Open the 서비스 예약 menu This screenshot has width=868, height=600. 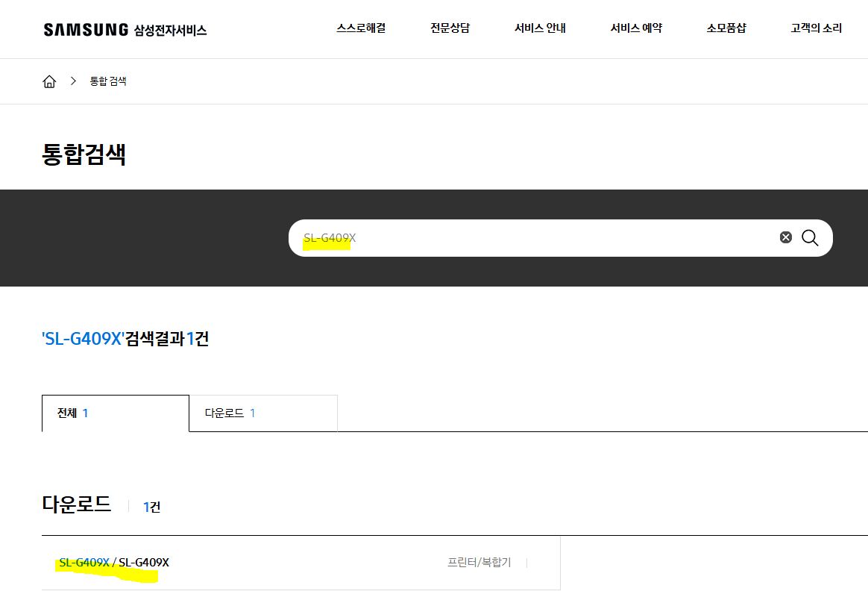(636, 28)
